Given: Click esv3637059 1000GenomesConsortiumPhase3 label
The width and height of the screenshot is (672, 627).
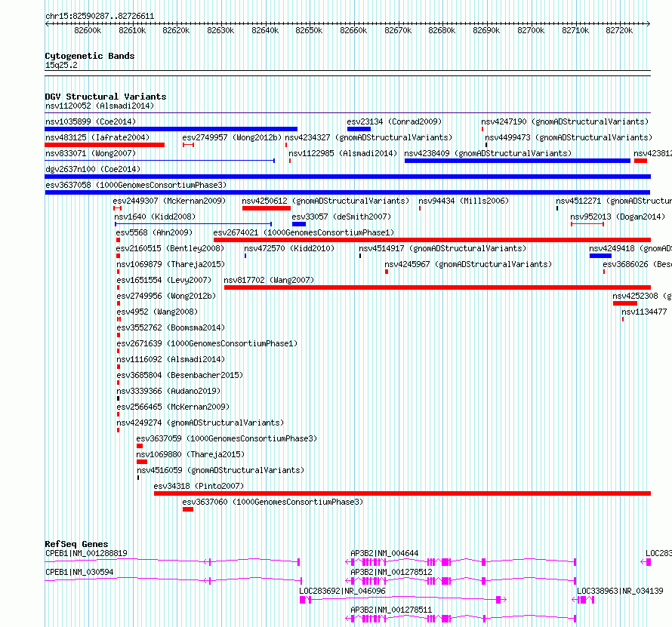Looking at the screenshot, I should pos(227,438).
